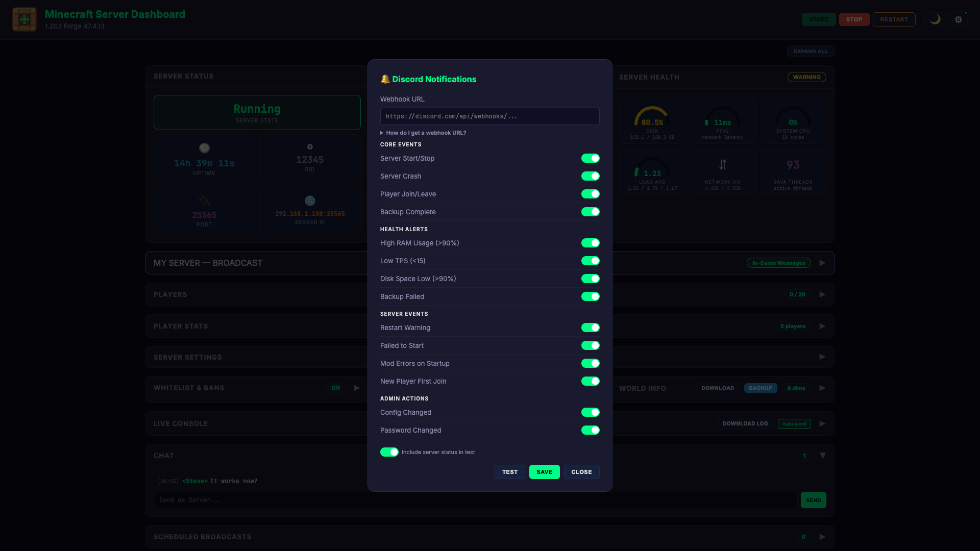
Task: Click the bell icon in the Discord Notifications header
Action: pos(385,79)
